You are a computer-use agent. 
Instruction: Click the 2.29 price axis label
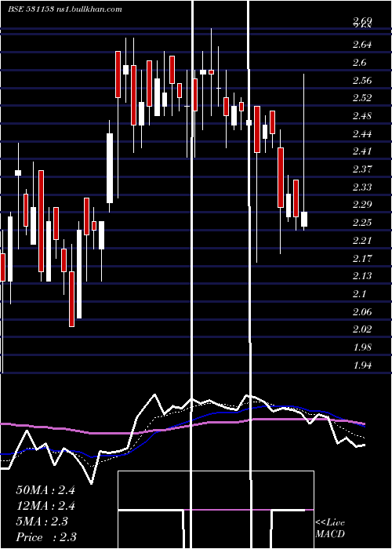pyautogui.click(x=361, y=205)
